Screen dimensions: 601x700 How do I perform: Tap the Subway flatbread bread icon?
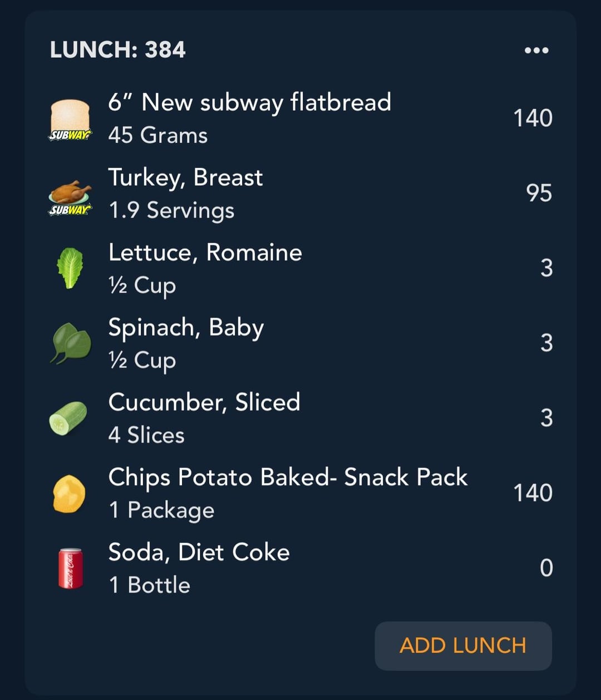pyautogui.click(x=70, y=119)
